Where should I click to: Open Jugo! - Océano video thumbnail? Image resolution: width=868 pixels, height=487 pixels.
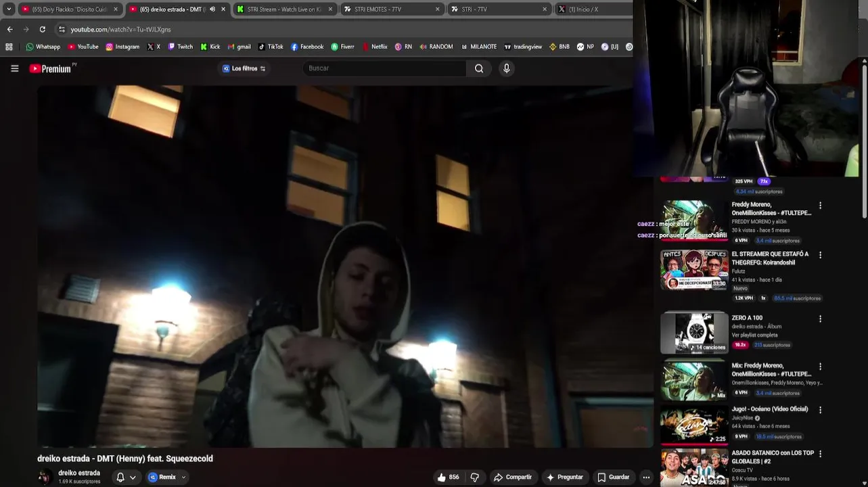(694, 425)
